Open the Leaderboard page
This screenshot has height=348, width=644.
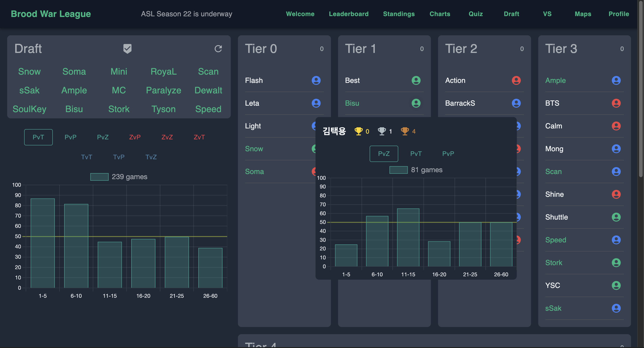(349, 14)
